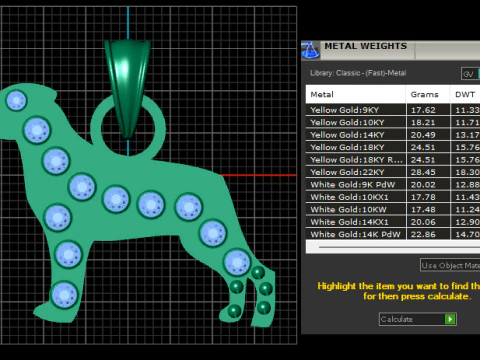Select the White Gold:10KW row
480x360 pixels.
(x=393, y=209)
